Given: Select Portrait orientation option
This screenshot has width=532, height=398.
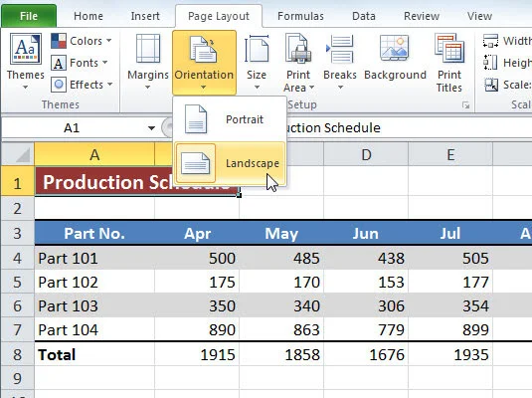Looking at the screenshot, I should 230,119.
